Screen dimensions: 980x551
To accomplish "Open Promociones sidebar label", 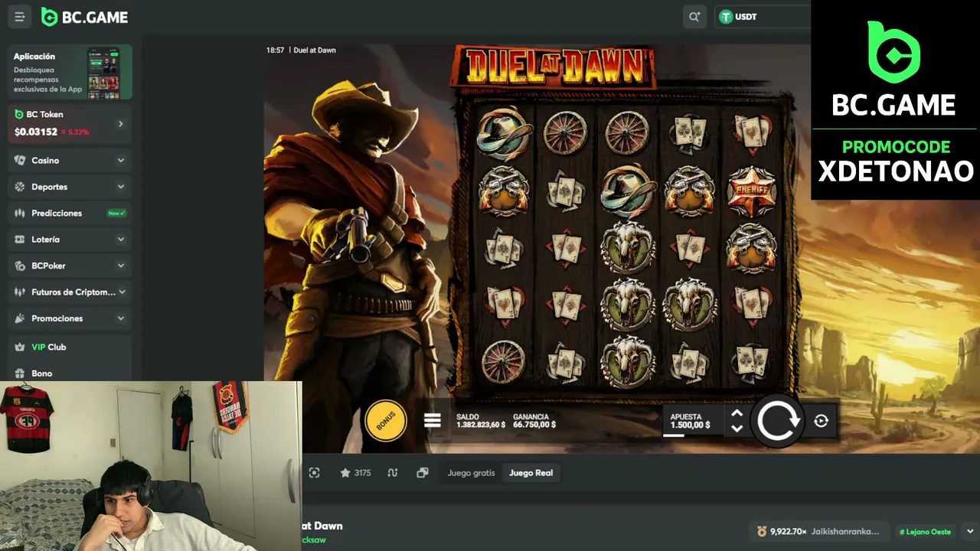I will pyautogui.click(x=57, y=318).
